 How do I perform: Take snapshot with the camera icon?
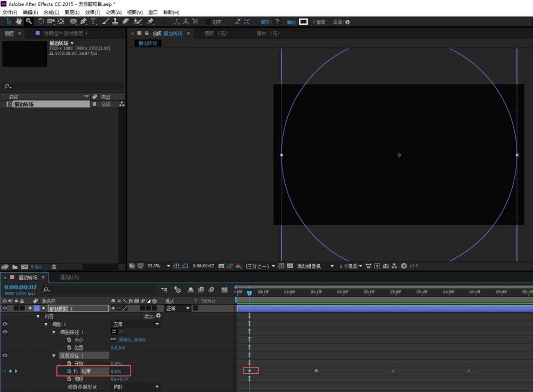click(221, 266)
